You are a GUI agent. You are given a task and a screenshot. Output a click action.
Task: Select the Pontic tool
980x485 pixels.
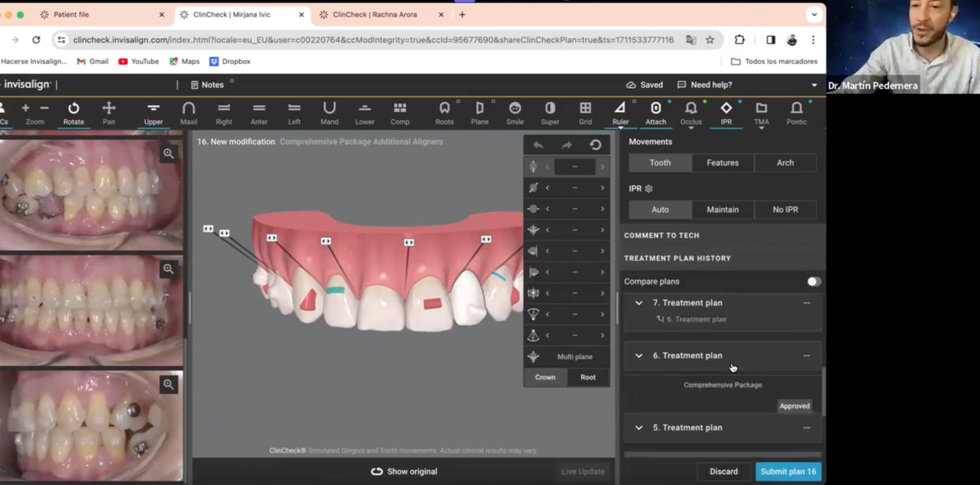pos(796,113)
